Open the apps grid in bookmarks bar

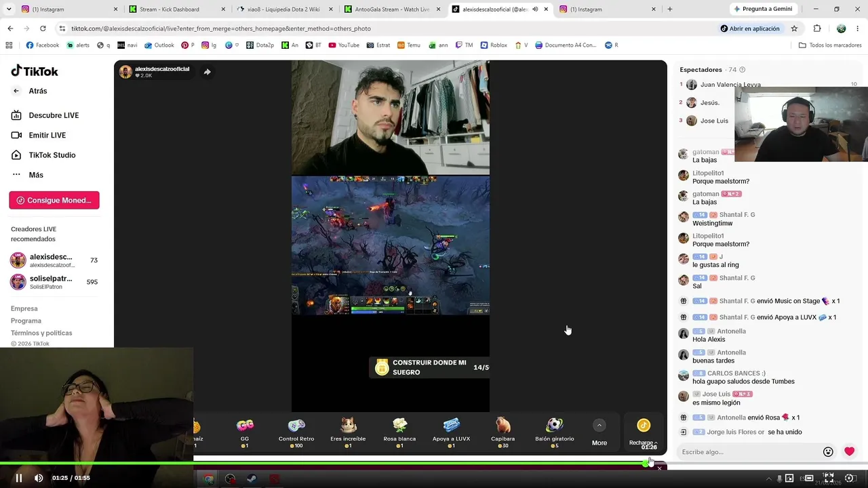(9, 45)
